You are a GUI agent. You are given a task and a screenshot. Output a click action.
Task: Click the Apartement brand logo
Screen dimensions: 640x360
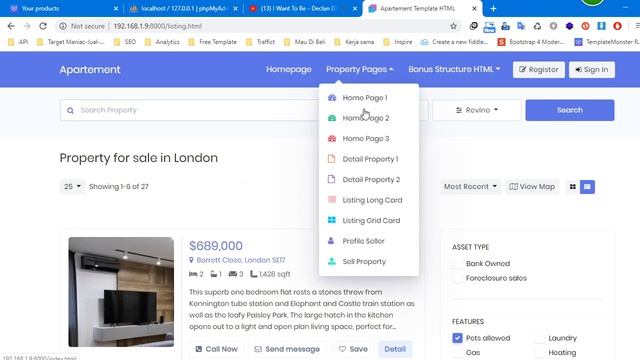tap(90, 69)
